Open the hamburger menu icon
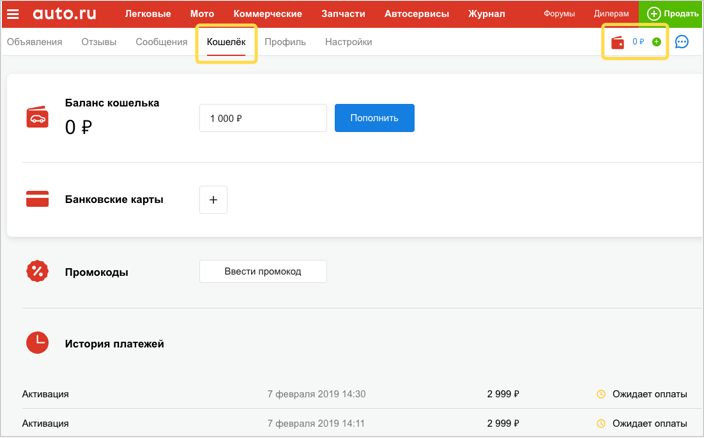This screenshot has height=438, width=704. pyautogui.click(x=13, y=14)
